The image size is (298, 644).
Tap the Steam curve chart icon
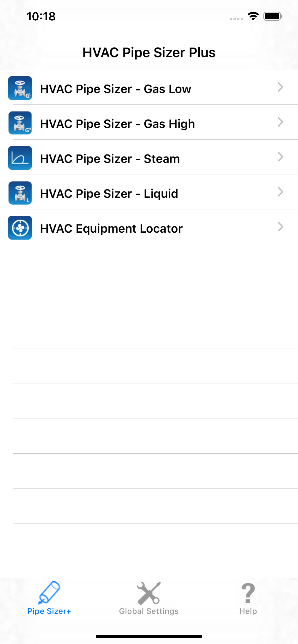pos(20,158)
